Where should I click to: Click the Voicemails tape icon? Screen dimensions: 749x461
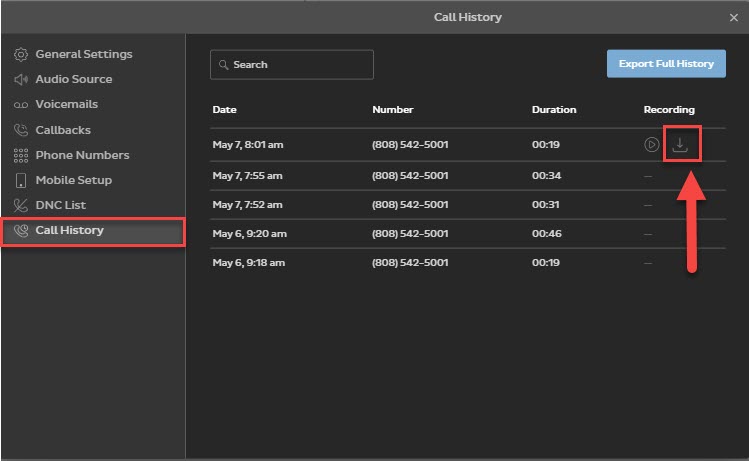point(20,105)
